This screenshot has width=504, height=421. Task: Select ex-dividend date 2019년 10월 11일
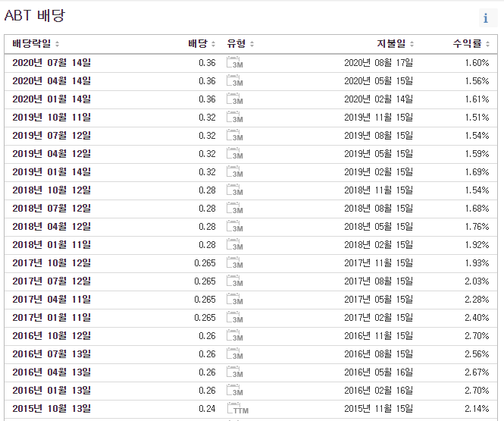(x=52, y=117)
